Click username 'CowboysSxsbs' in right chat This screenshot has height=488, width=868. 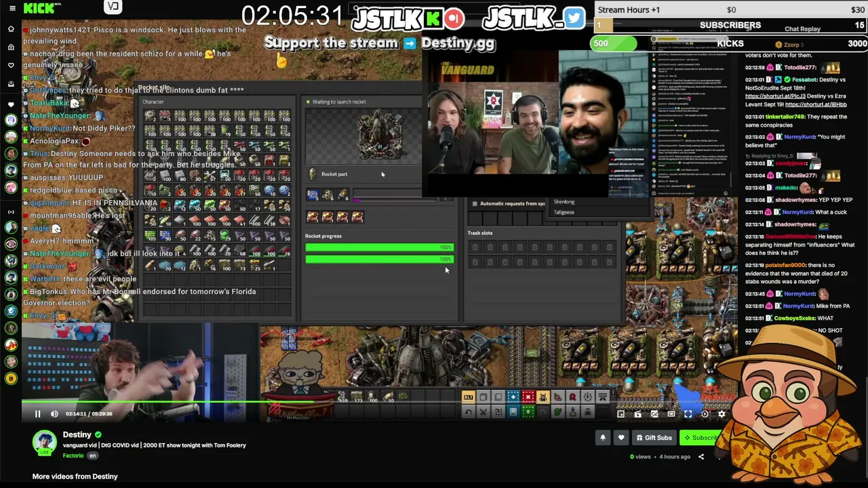(x=795, y=318)
